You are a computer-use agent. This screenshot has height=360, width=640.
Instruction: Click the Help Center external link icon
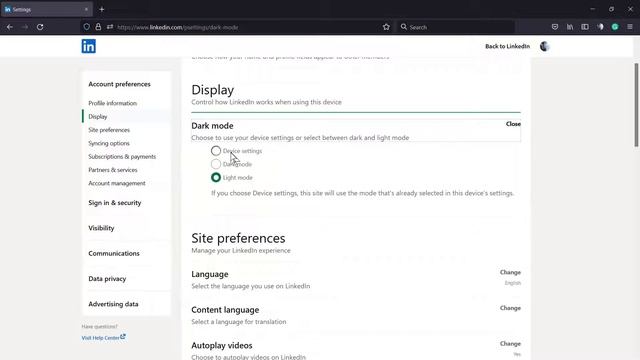pos(123,337)
